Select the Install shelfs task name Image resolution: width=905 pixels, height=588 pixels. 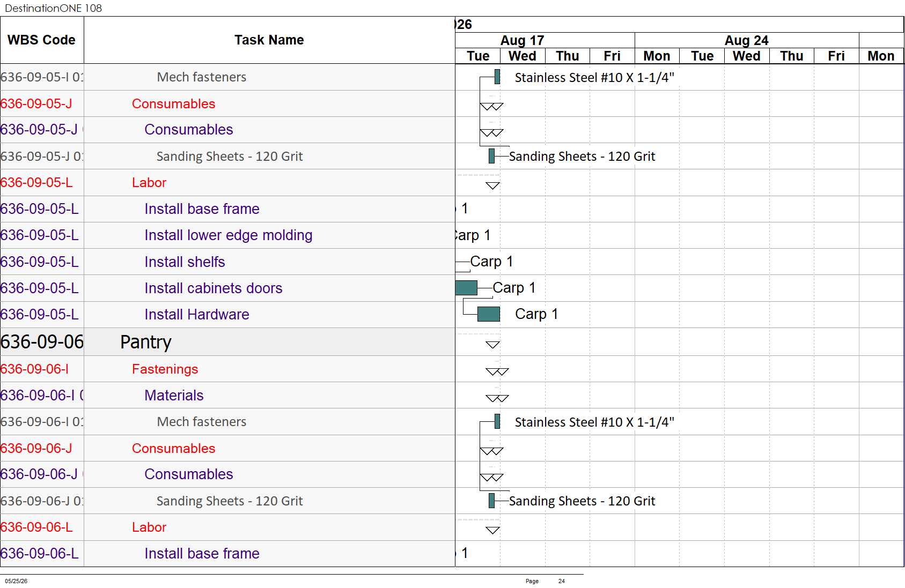185,262
